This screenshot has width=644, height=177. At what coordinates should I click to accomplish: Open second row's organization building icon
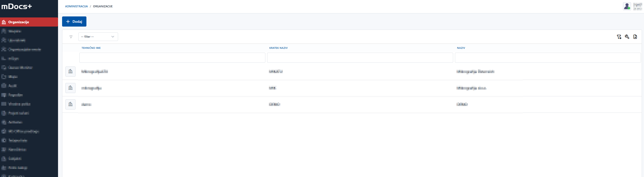coord(70,88)
